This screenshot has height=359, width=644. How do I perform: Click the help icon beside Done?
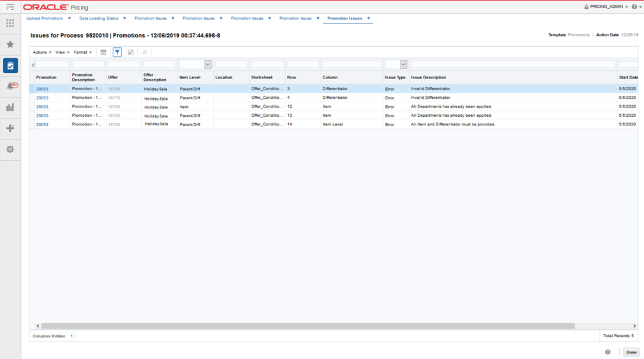pyautogui.click(x=608, y=352)
